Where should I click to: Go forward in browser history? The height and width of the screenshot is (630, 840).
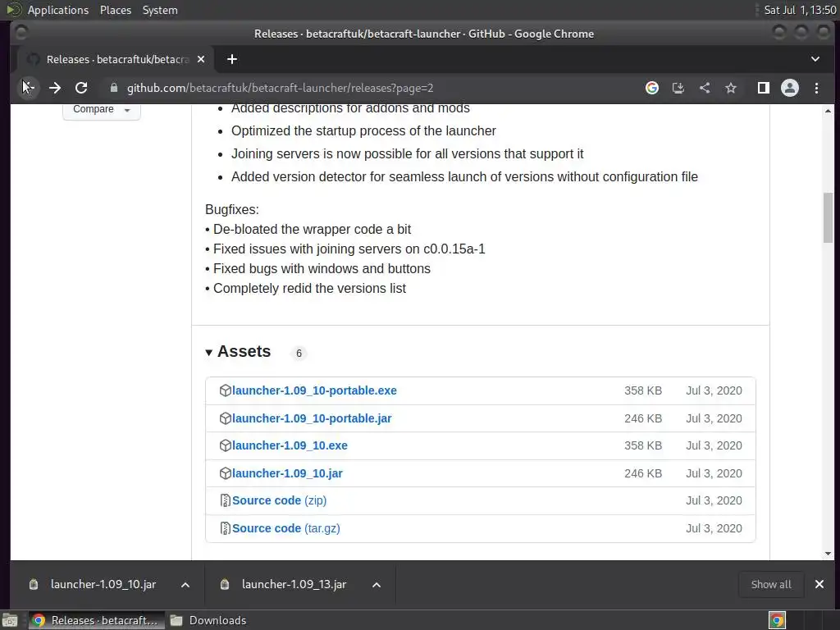click(x=55, y=88)
